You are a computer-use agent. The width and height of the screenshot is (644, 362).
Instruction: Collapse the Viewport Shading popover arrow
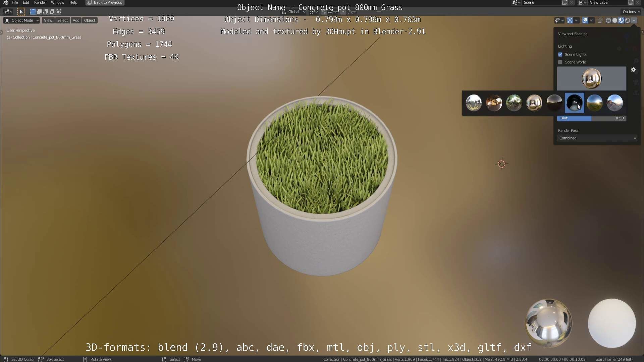(x=634, y=20)
